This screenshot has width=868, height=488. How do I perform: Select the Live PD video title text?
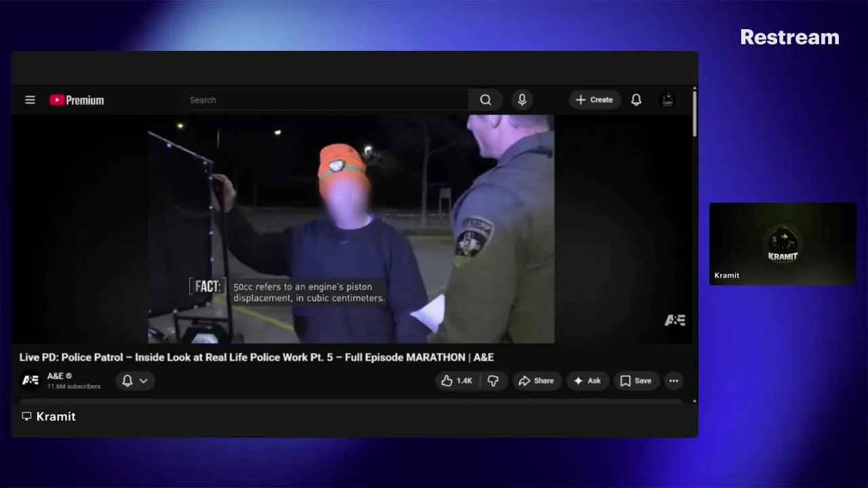click(256, 357)
